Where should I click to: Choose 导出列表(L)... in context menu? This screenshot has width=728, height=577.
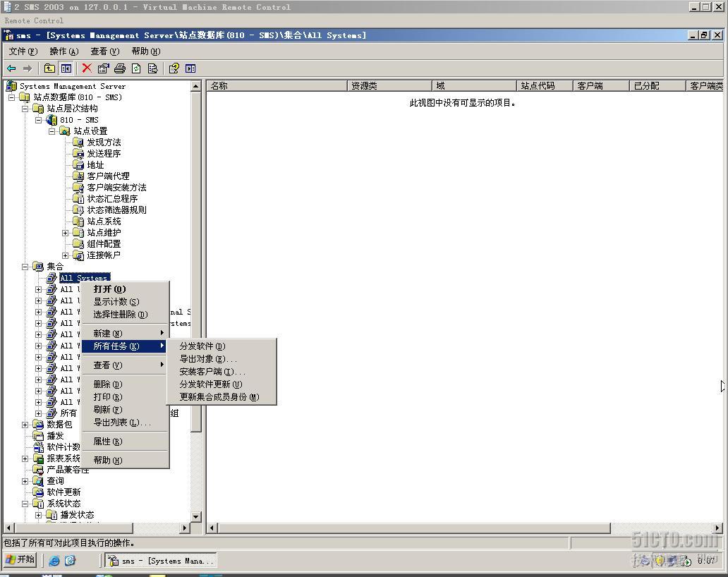coord(125,422)
